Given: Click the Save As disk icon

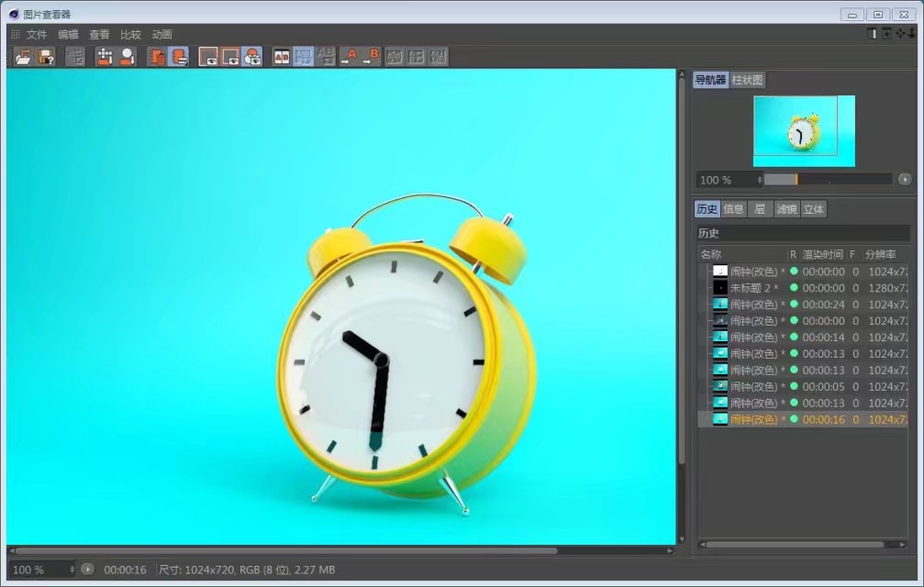Looking at the screenshot, I should pos(46,57).
